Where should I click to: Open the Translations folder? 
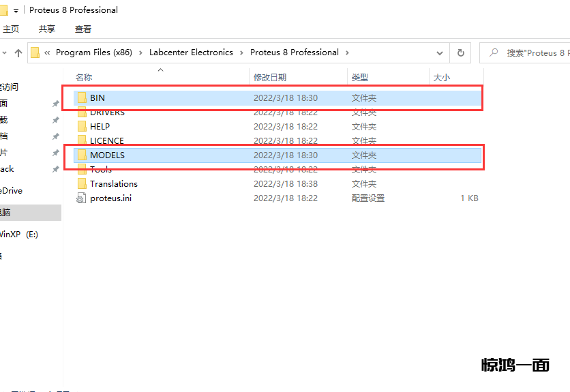click(x=113, y=184)
